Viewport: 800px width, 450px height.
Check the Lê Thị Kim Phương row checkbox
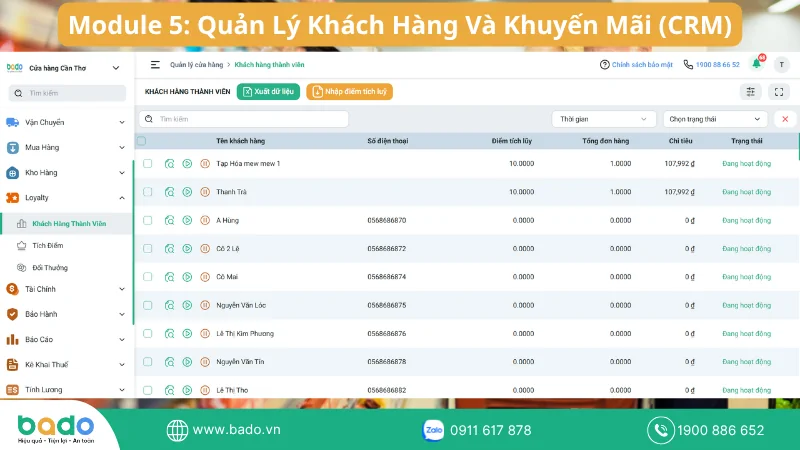coord(147,334)
